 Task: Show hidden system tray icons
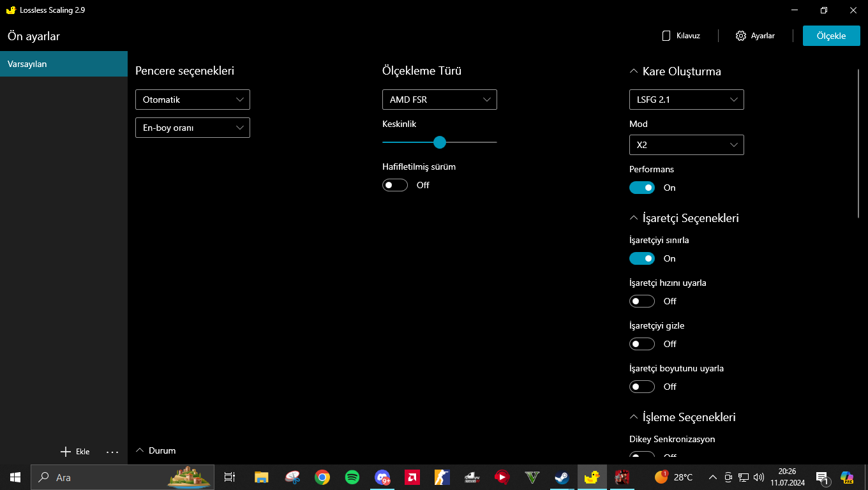[712, 477]
